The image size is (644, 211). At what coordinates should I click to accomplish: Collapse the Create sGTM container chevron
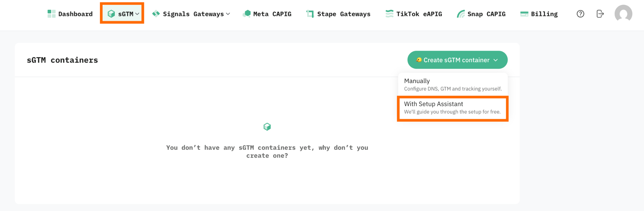point(496,60)
